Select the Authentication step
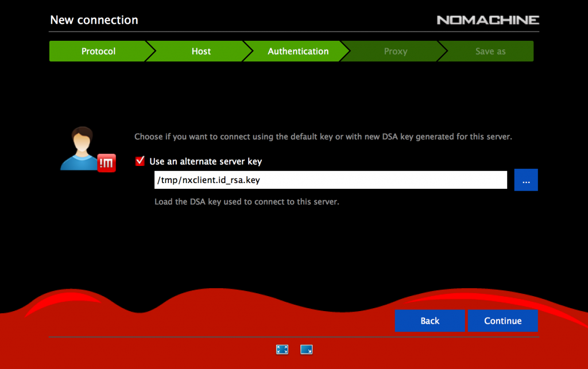Screen dimensions: 588x369 298,51
